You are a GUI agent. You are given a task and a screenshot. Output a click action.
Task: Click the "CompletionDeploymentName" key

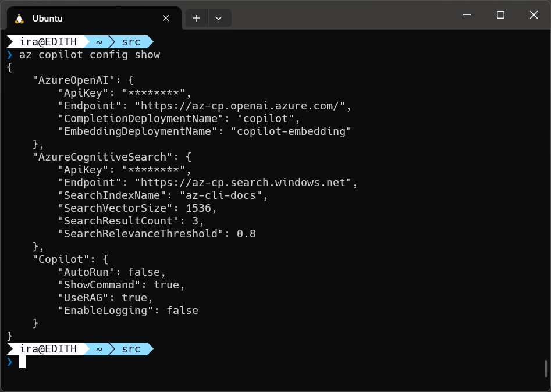[x=141, y=119]
